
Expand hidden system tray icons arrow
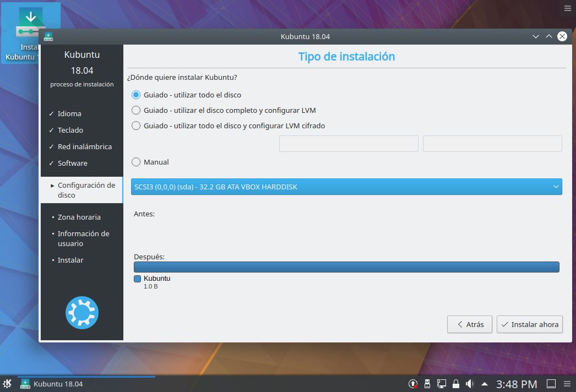click(x=485, y=384)
